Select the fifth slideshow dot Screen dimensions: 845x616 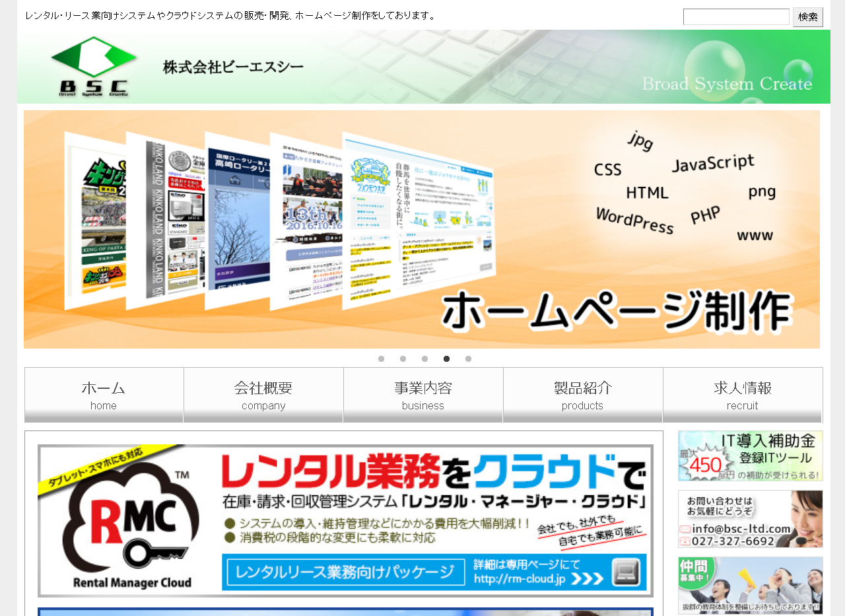468,359
